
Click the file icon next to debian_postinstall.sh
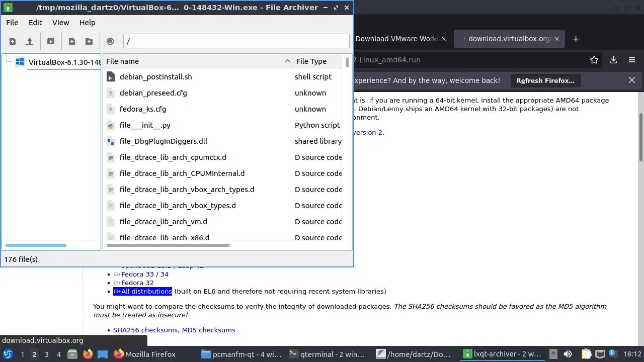point(111,77)
